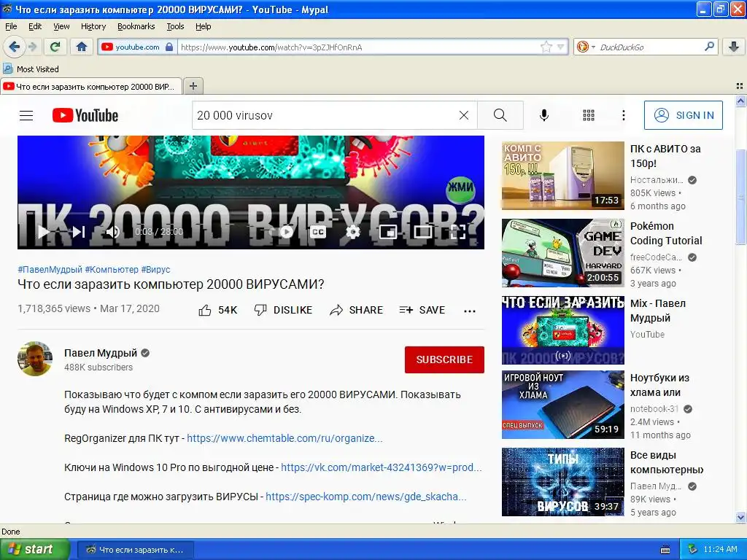This screenshot has height=560, width=747.
Task: Click the page scrollbar up arrow
Action: (740, 101)
